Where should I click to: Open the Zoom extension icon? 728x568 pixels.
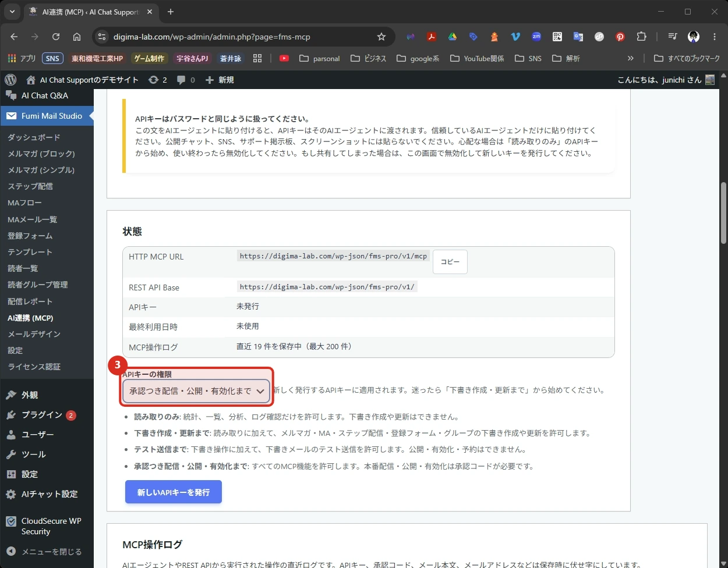(x=536, y=37)
